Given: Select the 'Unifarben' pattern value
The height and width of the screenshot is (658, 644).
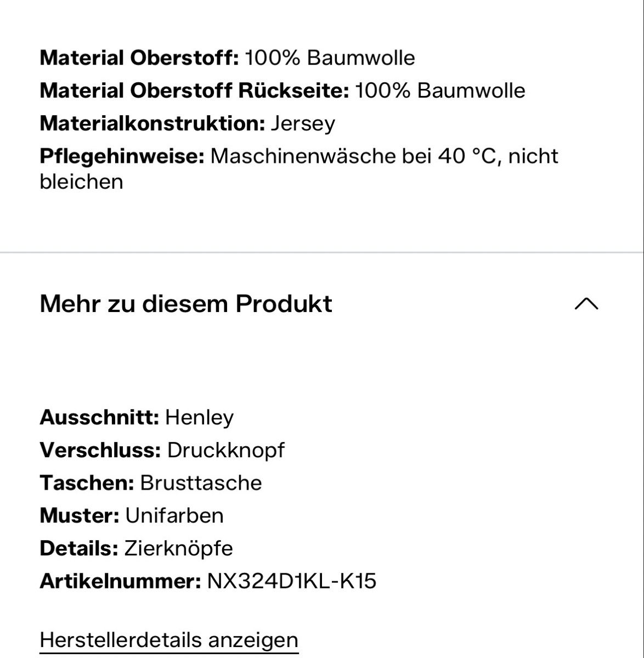Looking at the screenshot, I should 174,517.
